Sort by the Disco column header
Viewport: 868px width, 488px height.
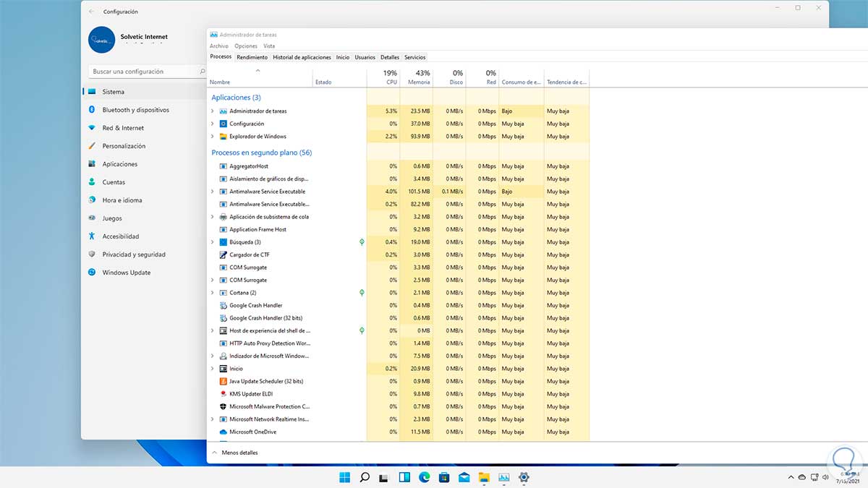(x=449, y=78)
